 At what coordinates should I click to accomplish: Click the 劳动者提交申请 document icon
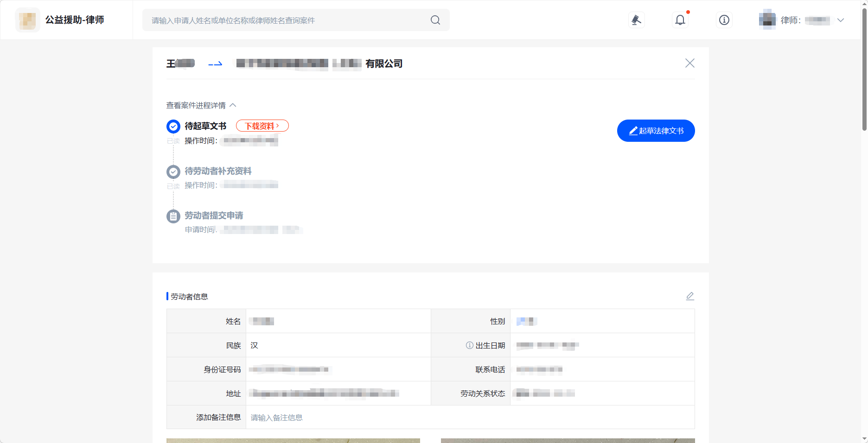point(173,216)
